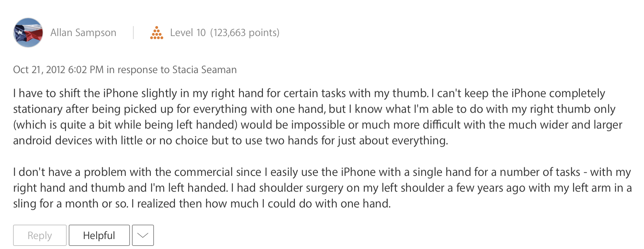Click the line starting "(which is quite a bit"

click(317, 125)
